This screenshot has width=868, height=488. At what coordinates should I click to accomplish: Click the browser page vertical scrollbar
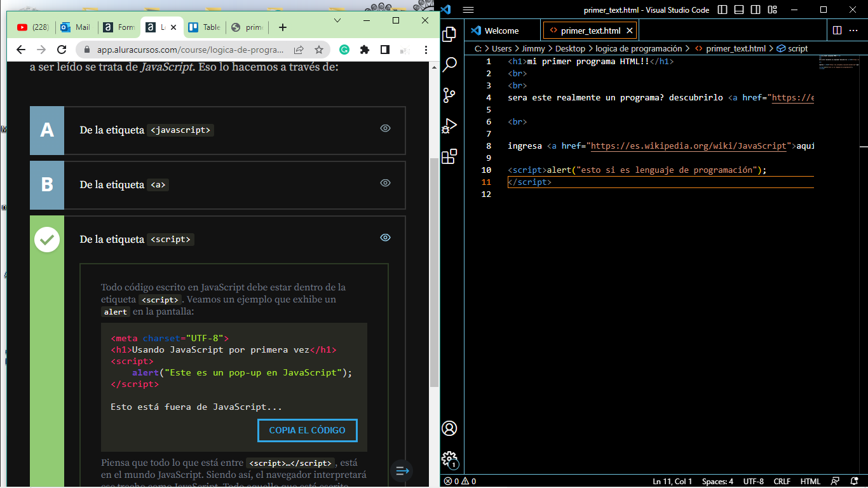click(x=435, y=271)
